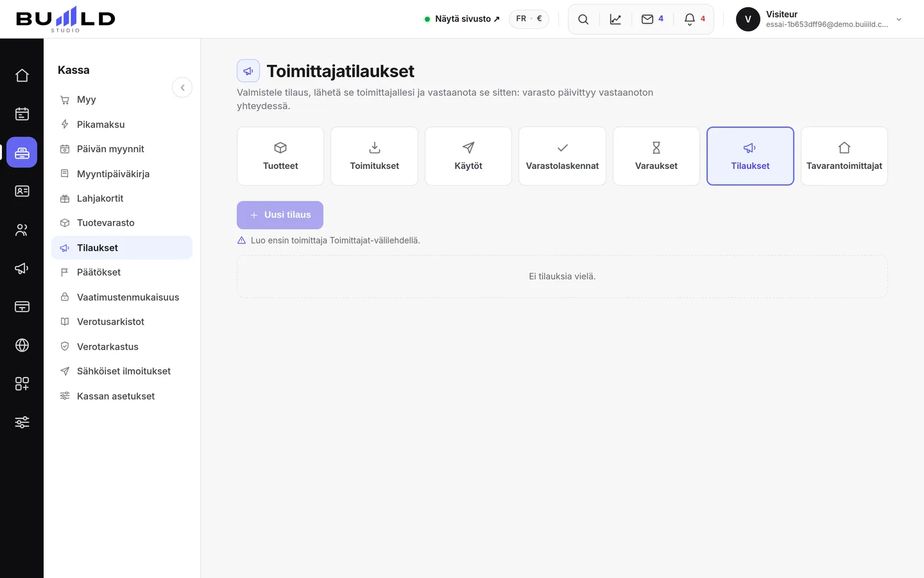Open the analytics chart icon in the header
The image size is (924, 578).
tap(615, 19)
